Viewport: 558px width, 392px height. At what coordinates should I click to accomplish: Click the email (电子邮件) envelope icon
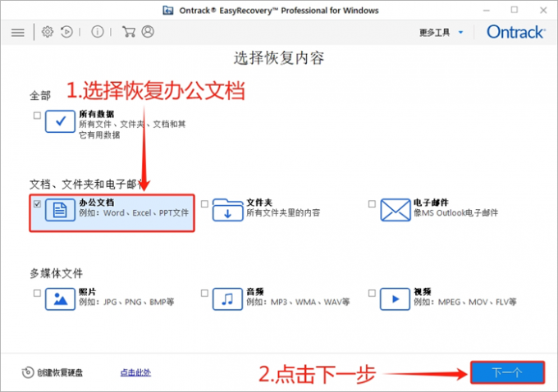(395, 210)
